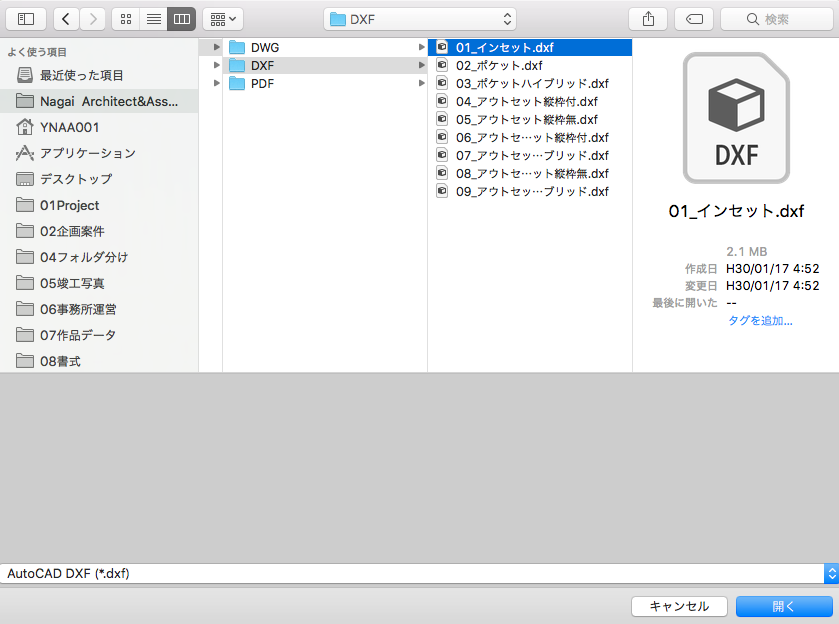Open the DXF folder path popup
Viewport: 839px width, 624px height.
click(420, 19)
